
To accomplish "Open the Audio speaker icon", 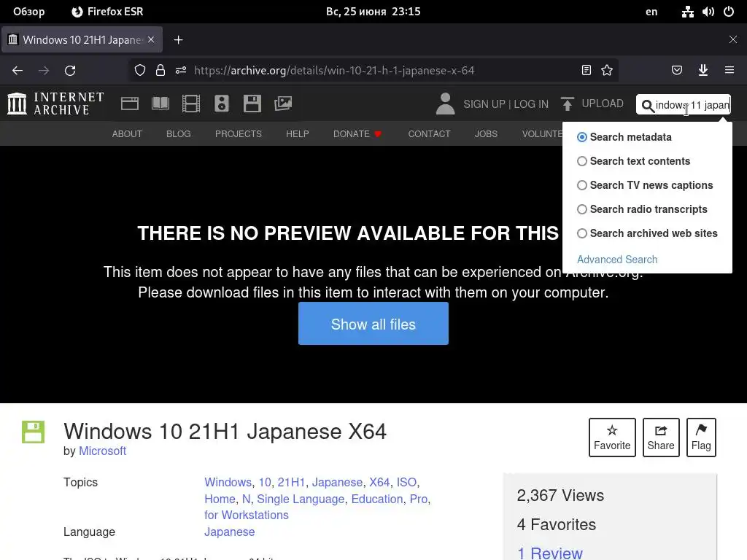I will (x=222, y=104).
